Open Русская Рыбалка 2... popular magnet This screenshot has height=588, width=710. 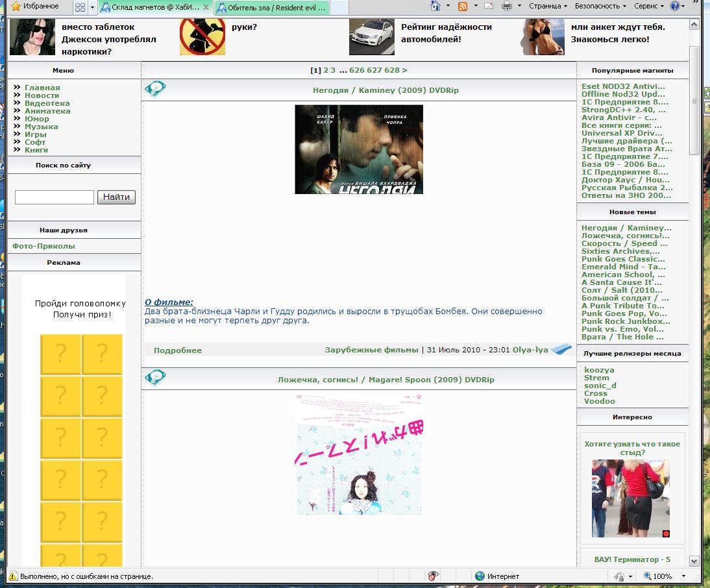(627, 188)
